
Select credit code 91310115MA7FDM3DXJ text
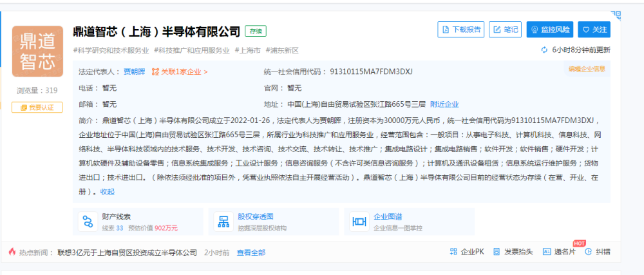coord(372,72)
